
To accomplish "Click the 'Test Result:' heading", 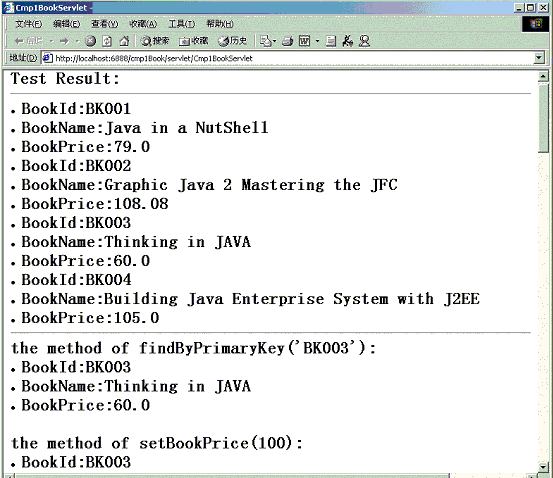I will (x=65, y=79).
